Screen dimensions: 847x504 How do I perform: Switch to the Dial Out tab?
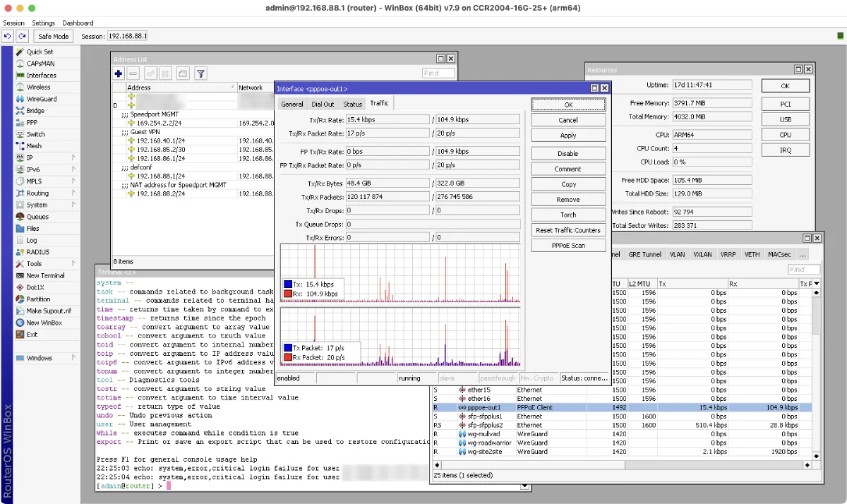[x=323, y=103]
